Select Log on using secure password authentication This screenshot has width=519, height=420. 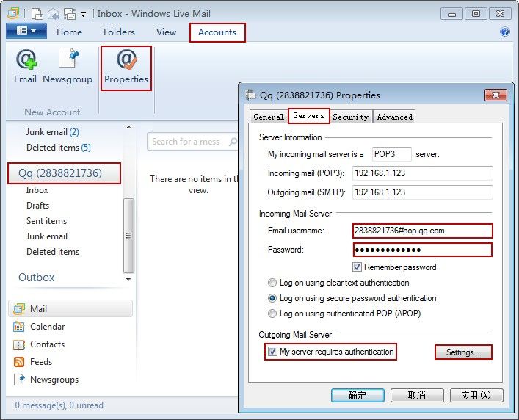[272, 298]
